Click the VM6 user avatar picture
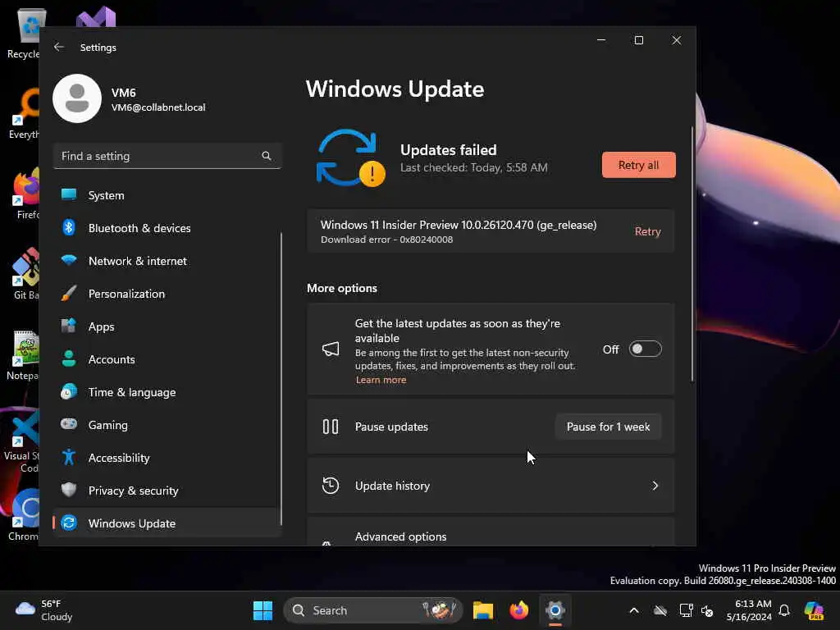Screen dimensions: 840x630 pos(77,98)
